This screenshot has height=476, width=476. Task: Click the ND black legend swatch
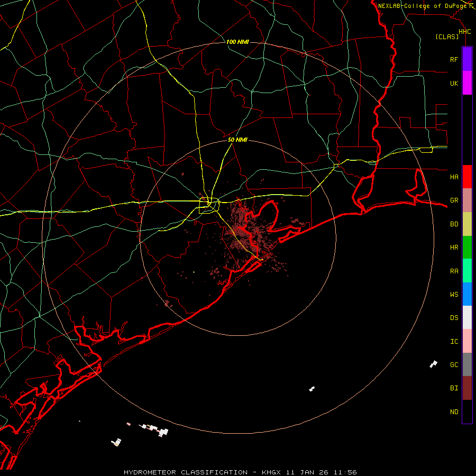tap(467, 411)
